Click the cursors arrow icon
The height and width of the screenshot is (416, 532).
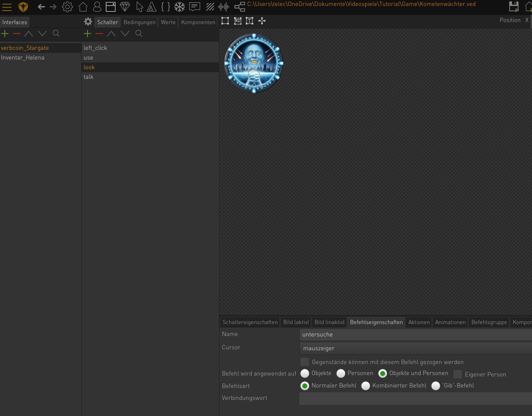[139, 7]
